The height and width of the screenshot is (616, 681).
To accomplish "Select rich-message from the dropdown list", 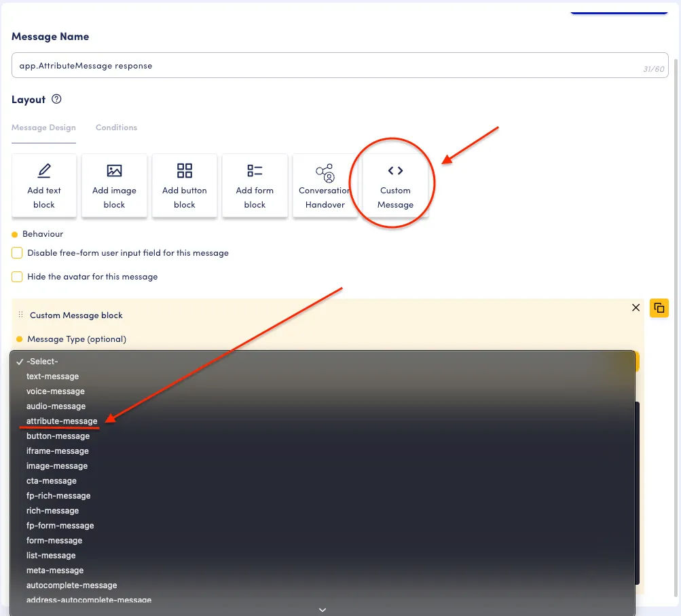I will [323, 511].
